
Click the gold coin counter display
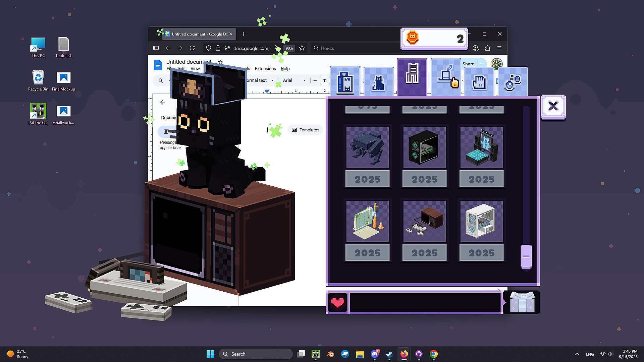point(434,39)
